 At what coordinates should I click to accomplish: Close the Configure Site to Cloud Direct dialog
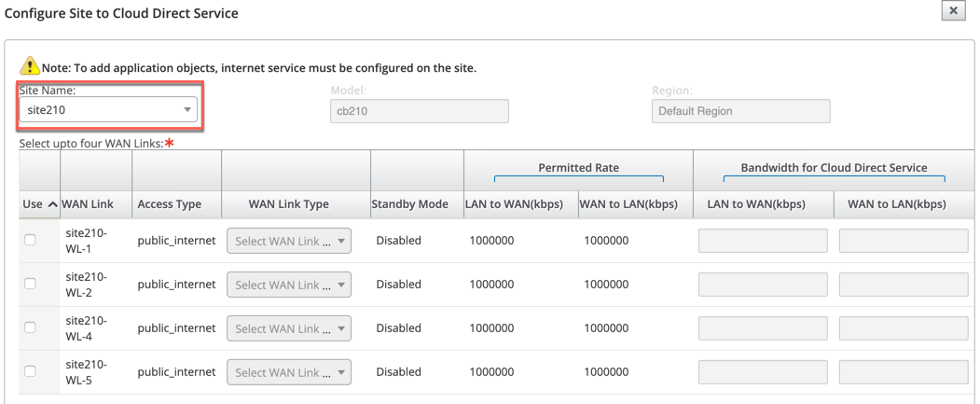click(x=953, y=12)
